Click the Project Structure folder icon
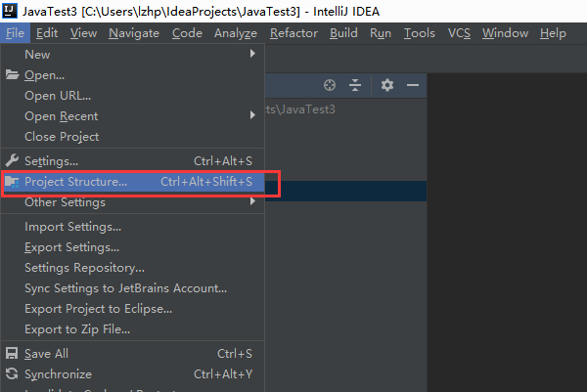587x392 pixels. 12,182
